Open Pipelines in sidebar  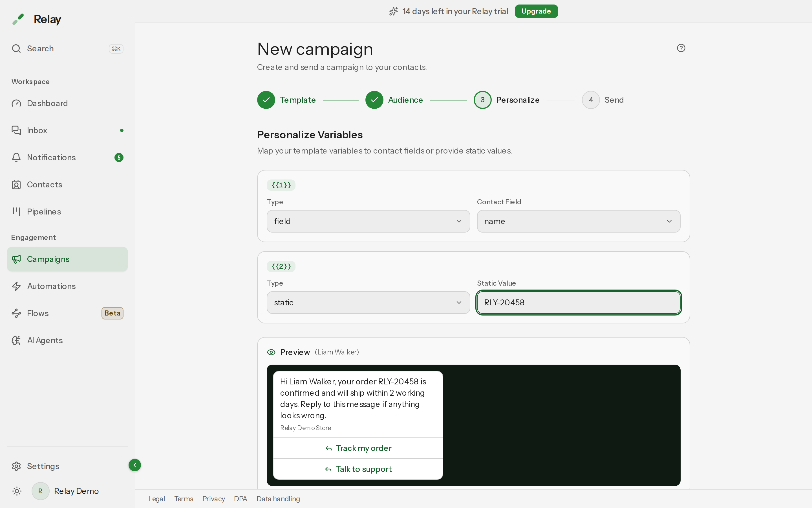[67, 212]
